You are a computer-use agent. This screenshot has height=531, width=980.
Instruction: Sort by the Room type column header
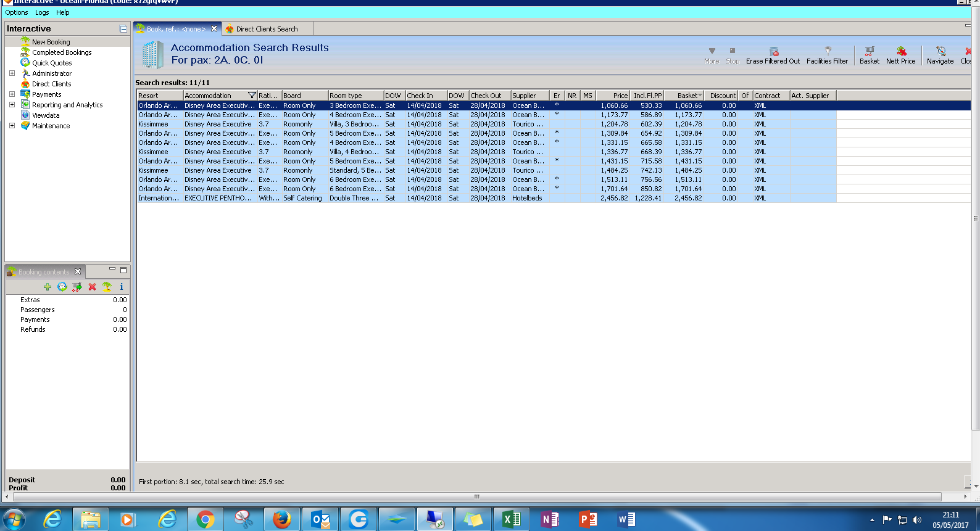[355, 96]
